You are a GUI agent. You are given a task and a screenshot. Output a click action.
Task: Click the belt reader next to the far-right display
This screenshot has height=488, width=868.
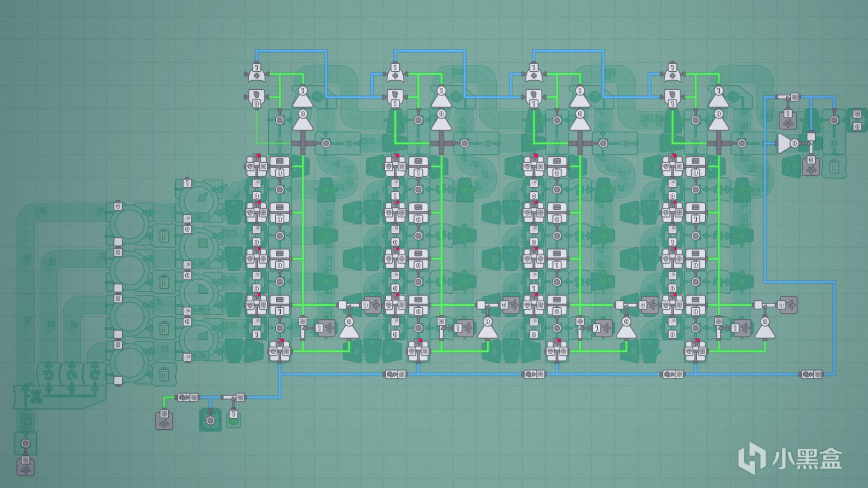tap(834, 120)
